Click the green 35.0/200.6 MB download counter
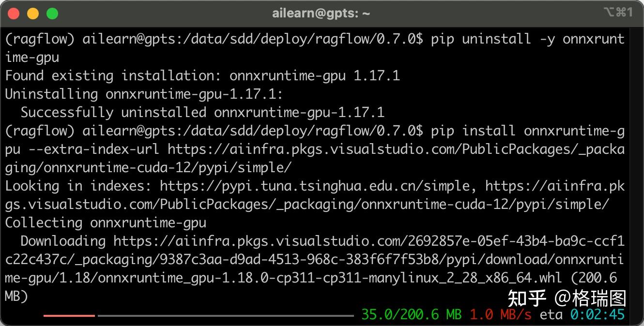The width and height of the screenshot is (644, 326). click(x=411, y=315)
